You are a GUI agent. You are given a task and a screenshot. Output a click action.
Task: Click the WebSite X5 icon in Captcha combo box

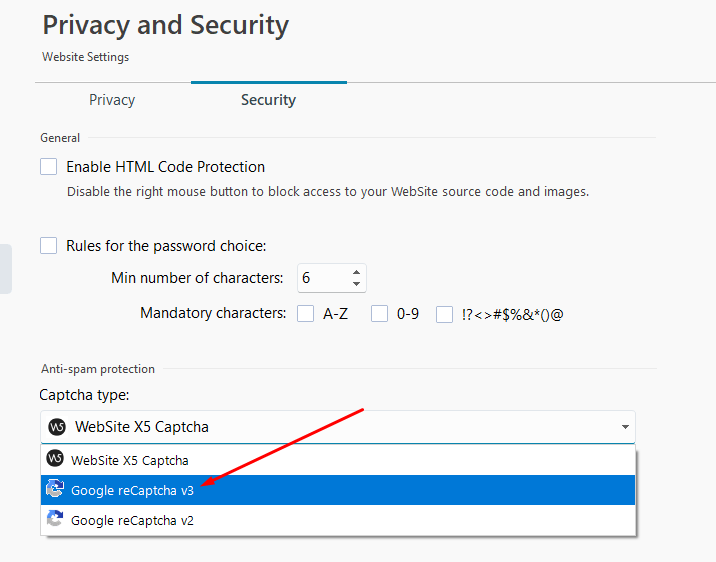point(56,427)
